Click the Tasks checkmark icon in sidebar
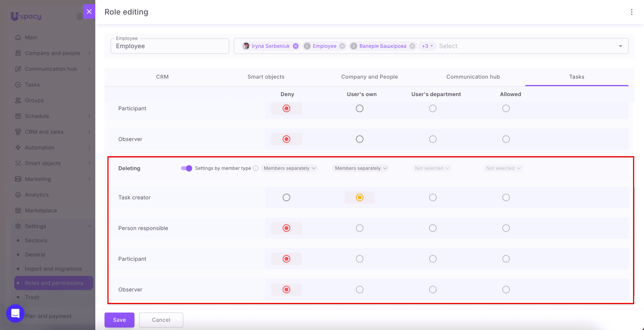 (18, 85)
